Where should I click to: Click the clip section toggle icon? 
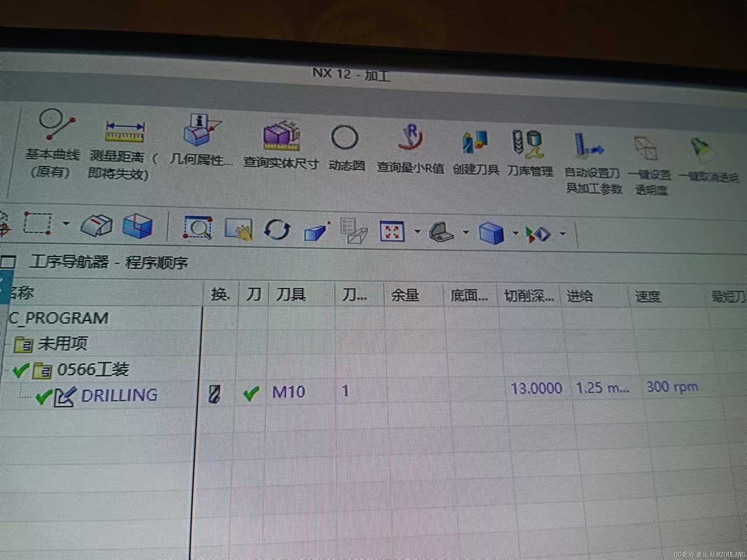97,225
